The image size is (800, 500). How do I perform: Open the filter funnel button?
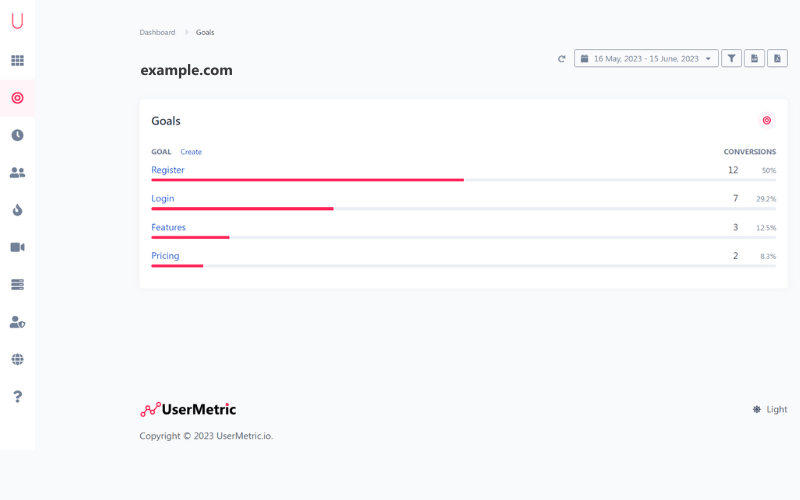click(x=731, y=58)
